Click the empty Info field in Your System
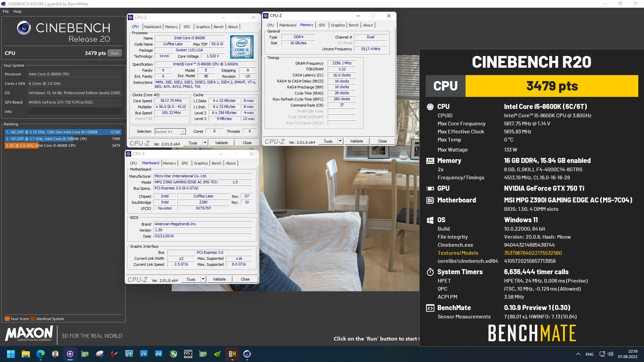Screen dimensions: 644x362 (74, 112)
